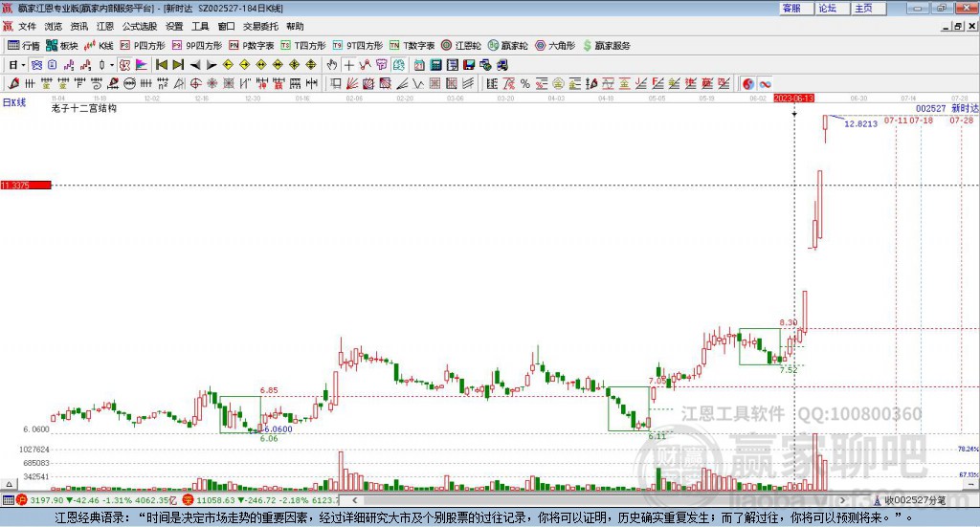Click the red 2023-06-13 date marker
This screenshot has height=527, width=980.
tap(793, 99)
